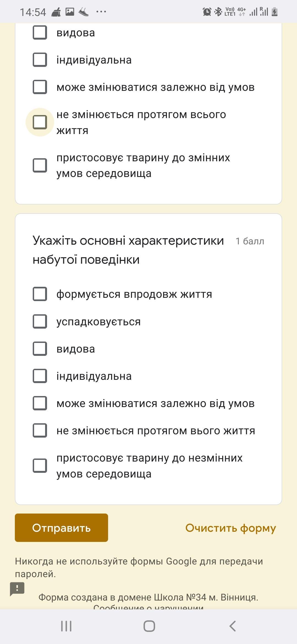Tap the Android home button icon
297x644 pixels.
coord(149,626)
